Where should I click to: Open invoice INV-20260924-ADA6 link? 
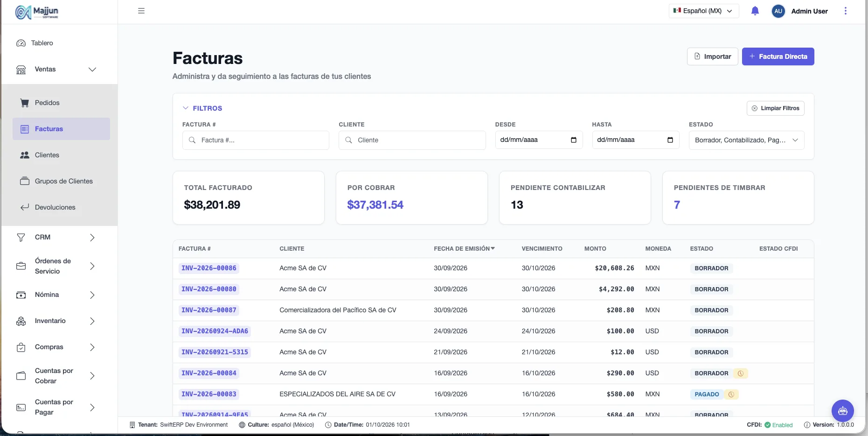[x=215, y=331]
